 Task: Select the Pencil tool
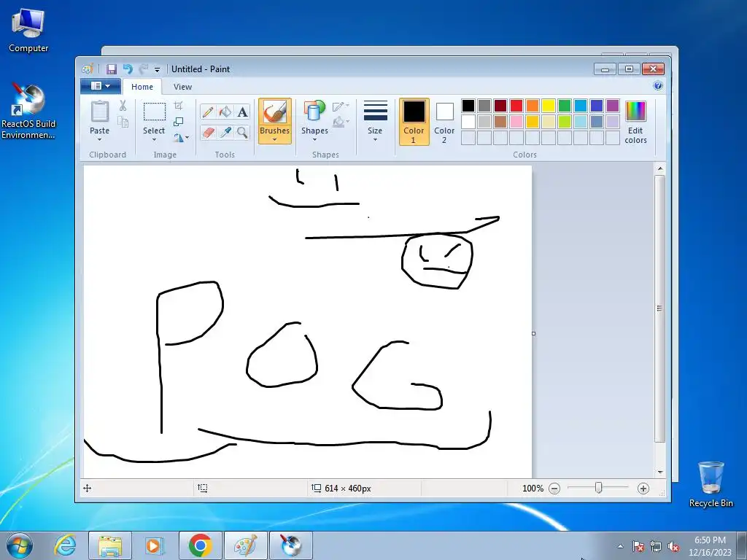(208, 112)
